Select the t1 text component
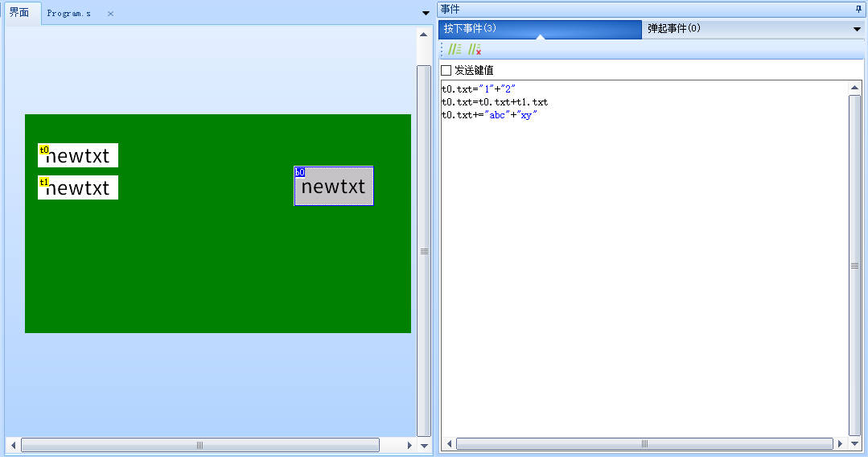This screenshot has height=457, width=868. tap(78, 187)
